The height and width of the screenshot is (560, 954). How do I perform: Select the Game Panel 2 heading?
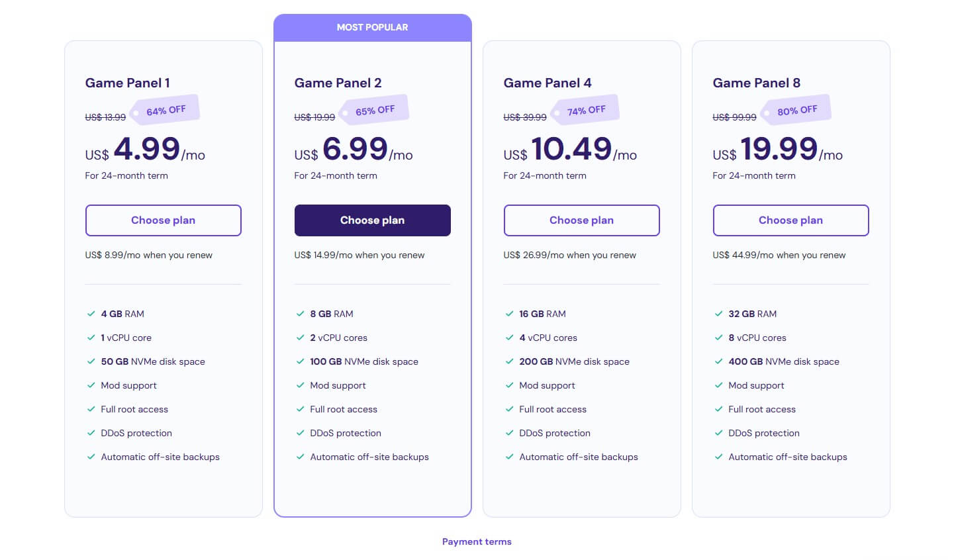tap(338, 83)
